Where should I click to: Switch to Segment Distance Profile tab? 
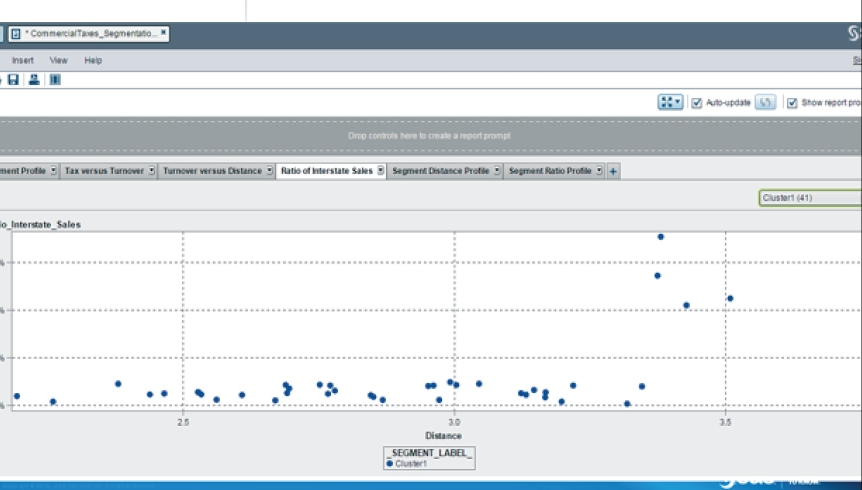440,171
